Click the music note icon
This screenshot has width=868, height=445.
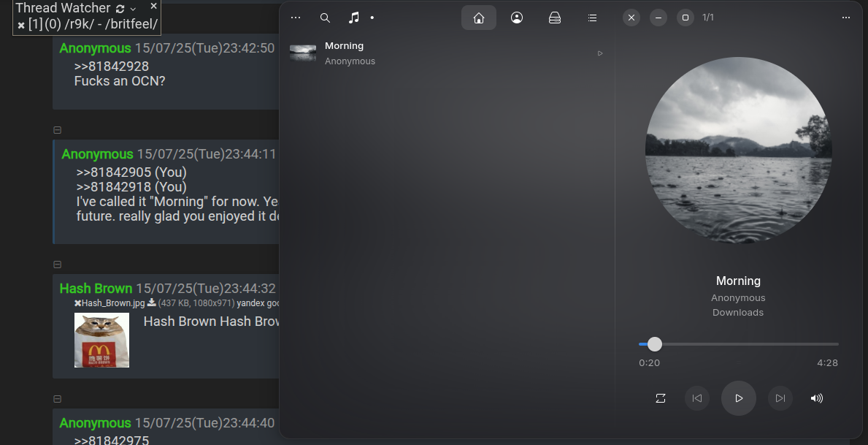(x=354, y=18)
